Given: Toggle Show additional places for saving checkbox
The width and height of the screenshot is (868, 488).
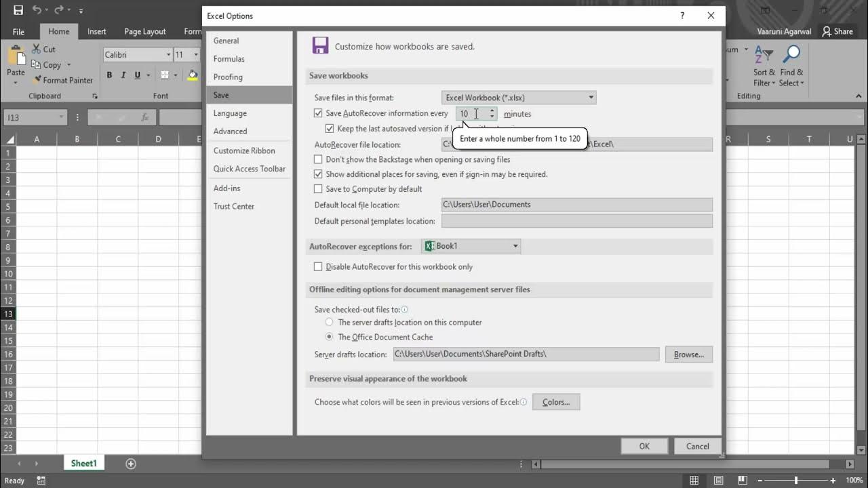Looking at the screenshot, I should pyautogui.click(x=318, y=174).
